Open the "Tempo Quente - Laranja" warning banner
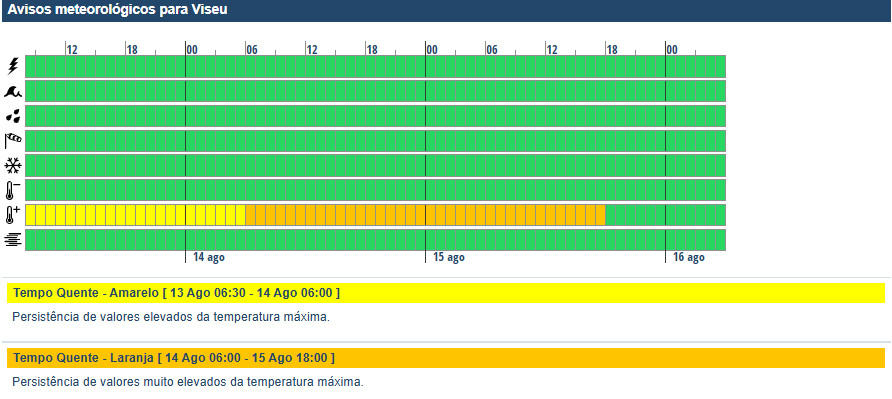Viewport: 892px width, 399px height. [x=446, y=358]
